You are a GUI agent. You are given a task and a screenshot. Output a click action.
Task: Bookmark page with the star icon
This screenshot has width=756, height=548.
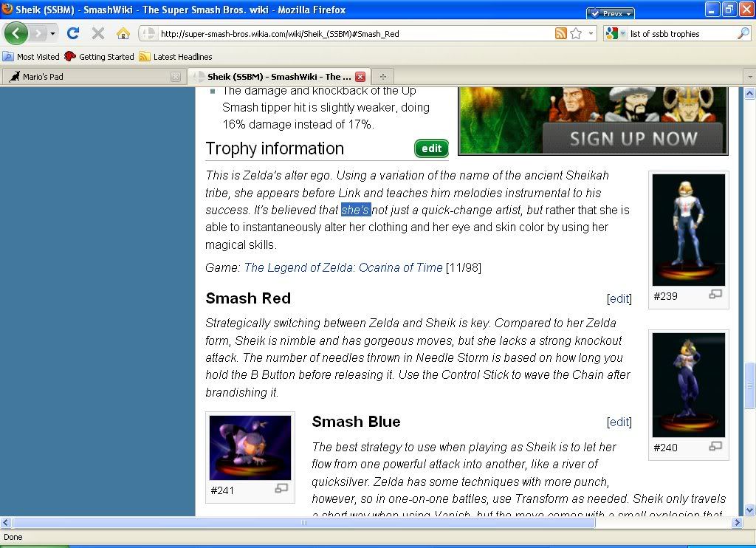(x=576, y=33)
